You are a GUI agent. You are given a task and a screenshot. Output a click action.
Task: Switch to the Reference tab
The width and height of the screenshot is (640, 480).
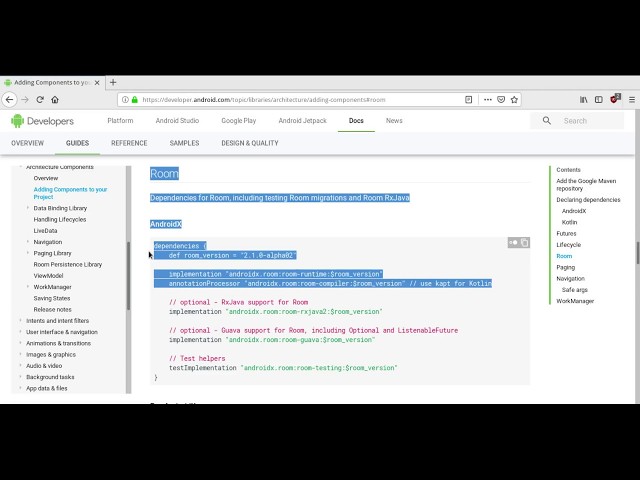coord(129,143)
